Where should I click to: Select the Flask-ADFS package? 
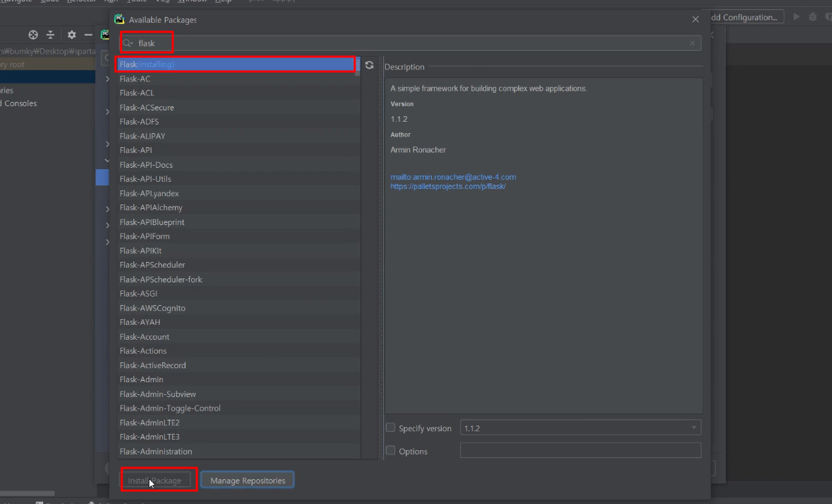point(239,122)
